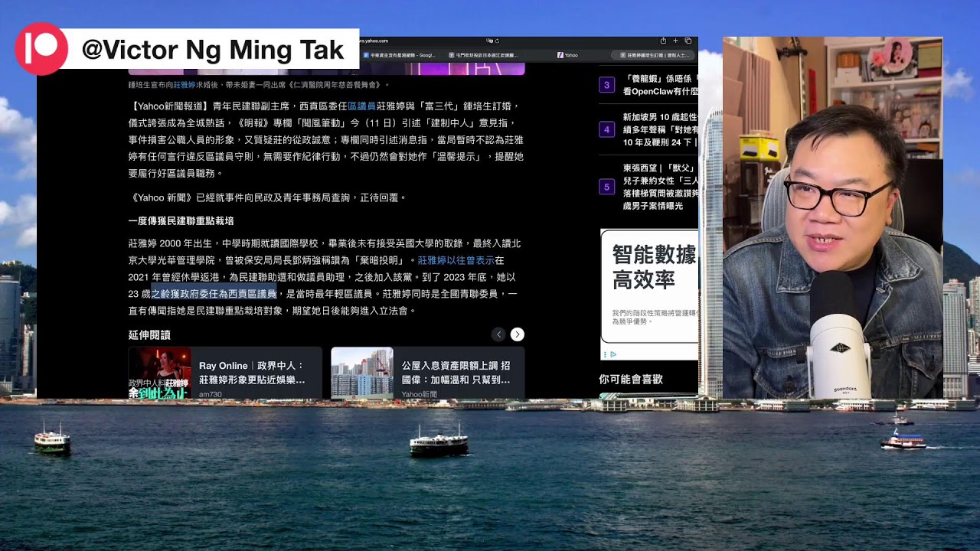Click the translate icon in address bar
This screenshot has height=551, width=980.
pos(490,41)
